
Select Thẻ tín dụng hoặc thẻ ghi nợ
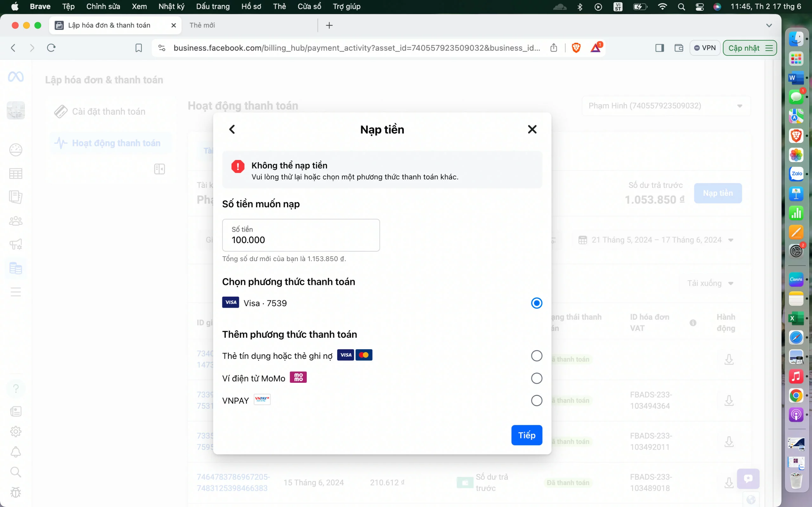click(x=537, y=356)
